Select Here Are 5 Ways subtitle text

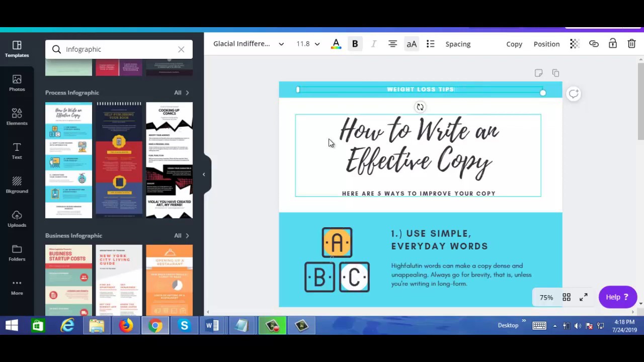tap(419, 194)
